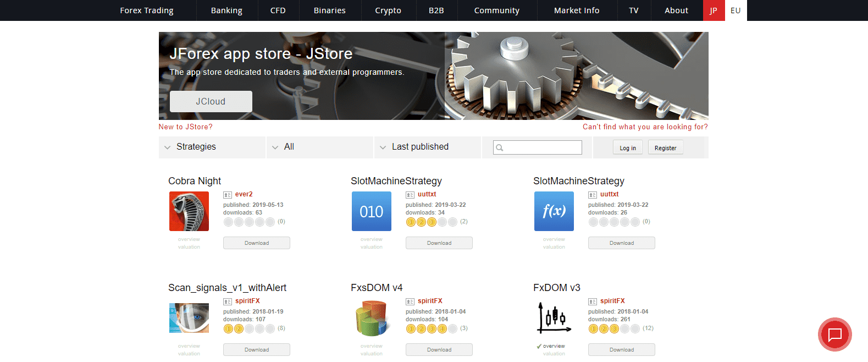The width and height of the screenshot is (868, 362).
Task: Open the overview link for FxDOM v3
Action: pyautogui.click(x=554, y=346)
